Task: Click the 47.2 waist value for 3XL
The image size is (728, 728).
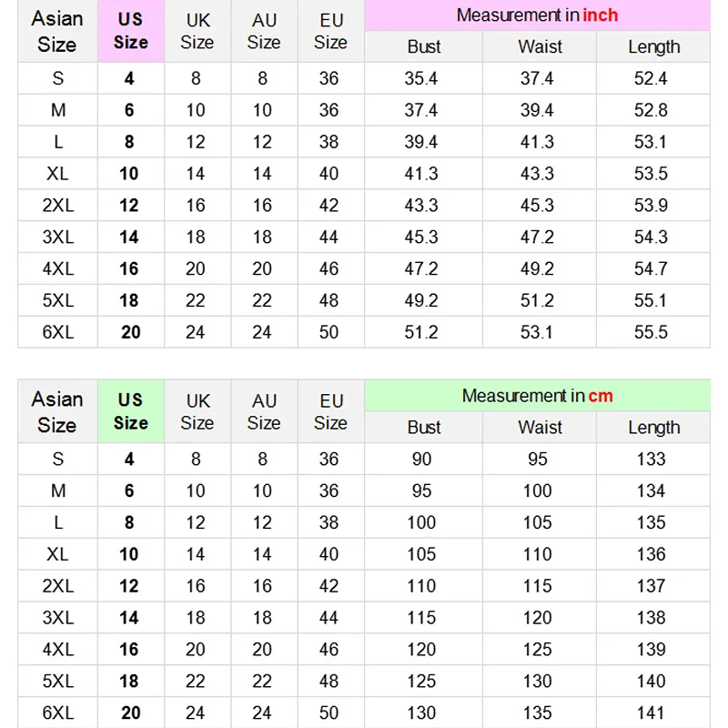Action: tap(537, 238)
